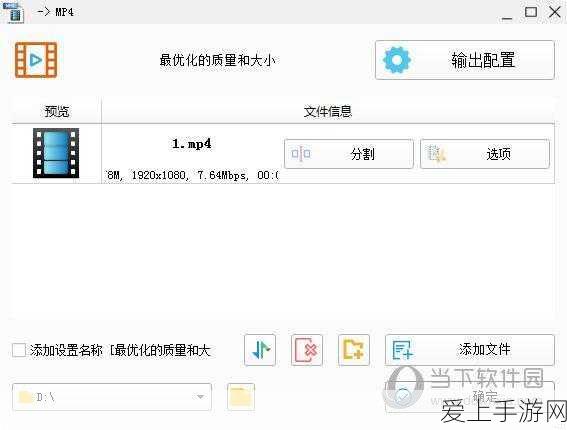
Task: Click the app icon in title bar
Action: [x=14, y=12]
